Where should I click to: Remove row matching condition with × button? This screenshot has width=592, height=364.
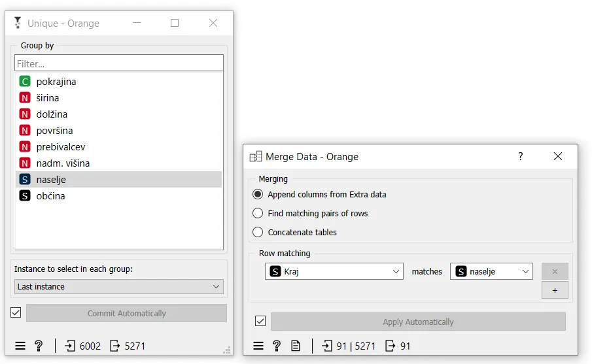(555, 272)
